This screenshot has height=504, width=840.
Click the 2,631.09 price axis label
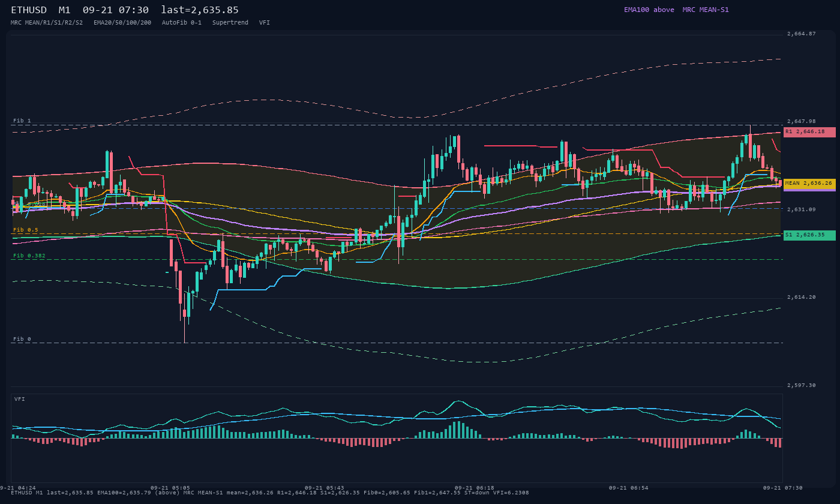[x=802, y=209]
